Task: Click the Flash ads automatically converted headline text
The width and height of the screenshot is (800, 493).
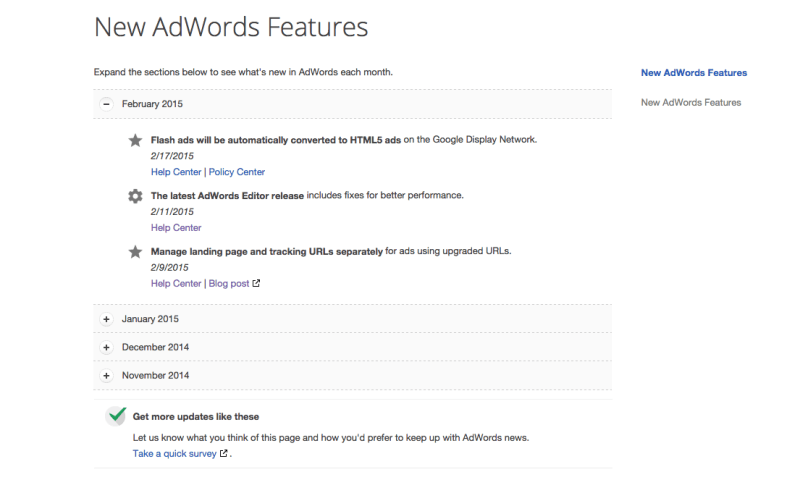Action: (276, 140)
